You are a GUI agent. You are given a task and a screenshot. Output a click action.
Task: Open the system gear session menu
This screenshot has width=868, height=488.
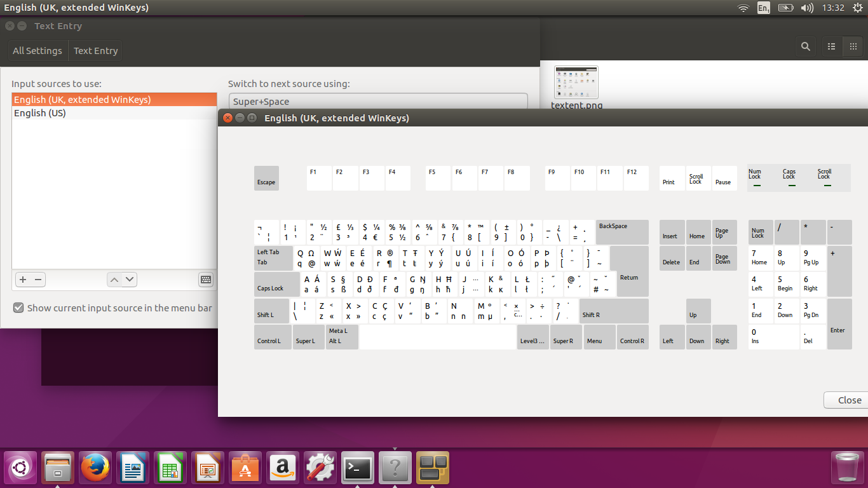tap(858, 8)
